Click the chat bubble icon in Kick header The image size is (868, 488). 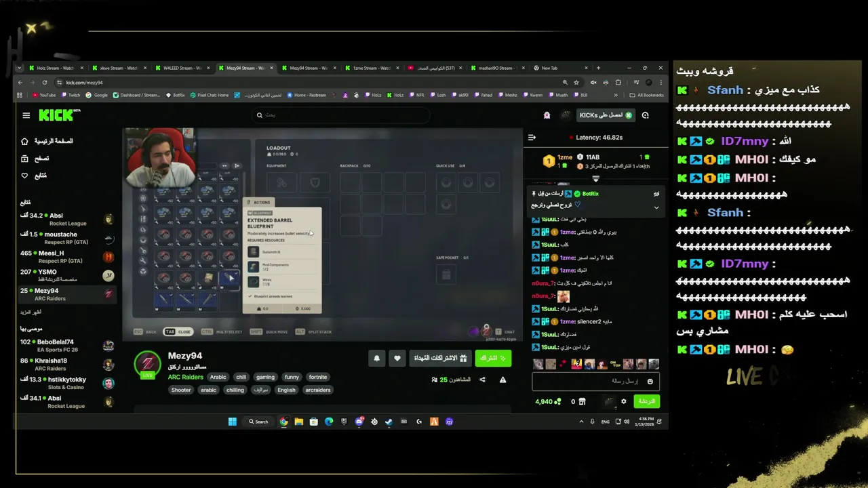click(646, 115)
